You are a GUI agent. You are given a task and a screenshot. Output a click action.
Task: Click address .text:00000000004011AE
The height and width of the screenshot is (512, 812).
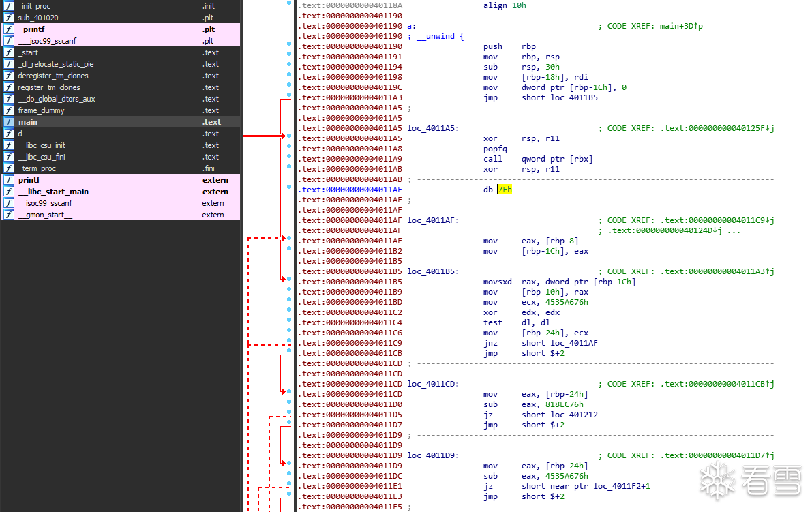coord(350,190)
